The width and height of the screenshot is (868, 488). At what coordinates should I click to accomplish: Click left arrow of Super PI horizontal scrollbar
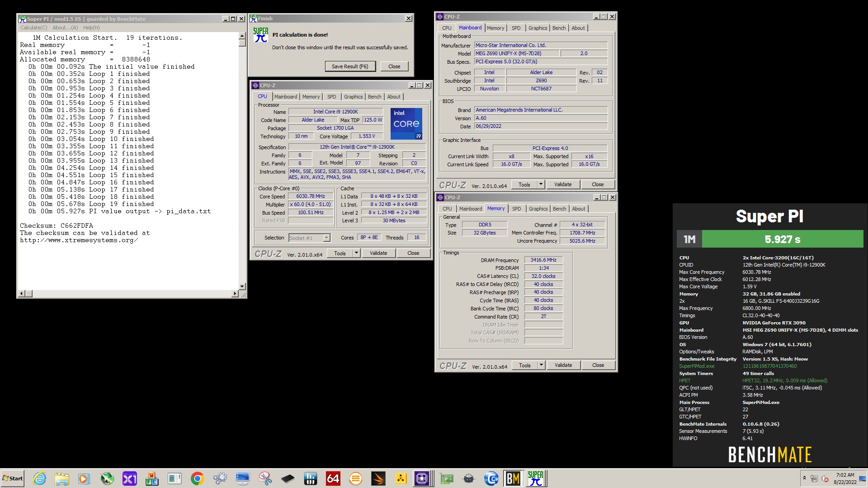21,294
